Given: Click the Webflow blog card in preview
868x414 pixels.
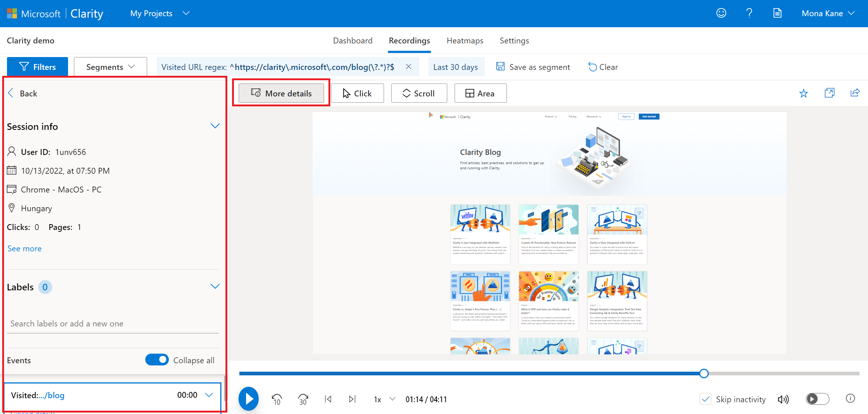Looking at the screenshot, I should [x=480, y=234].
